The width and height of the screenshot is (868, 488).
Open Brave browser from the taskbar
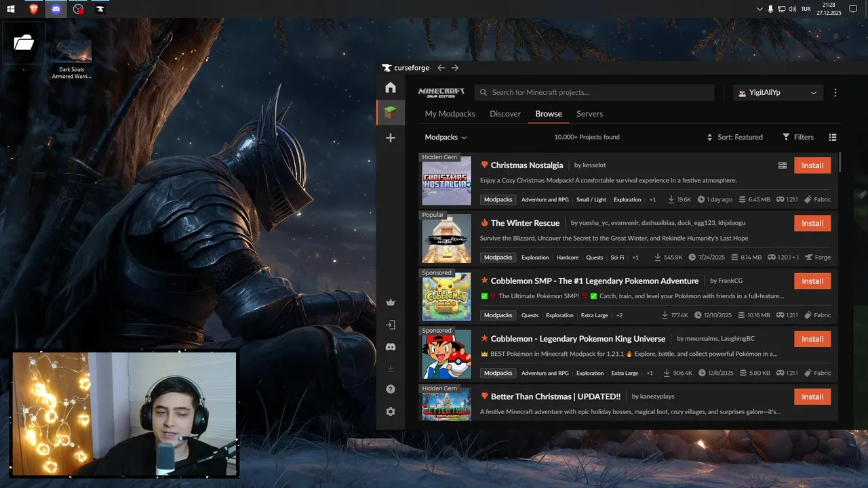click(x=34, y=9)
